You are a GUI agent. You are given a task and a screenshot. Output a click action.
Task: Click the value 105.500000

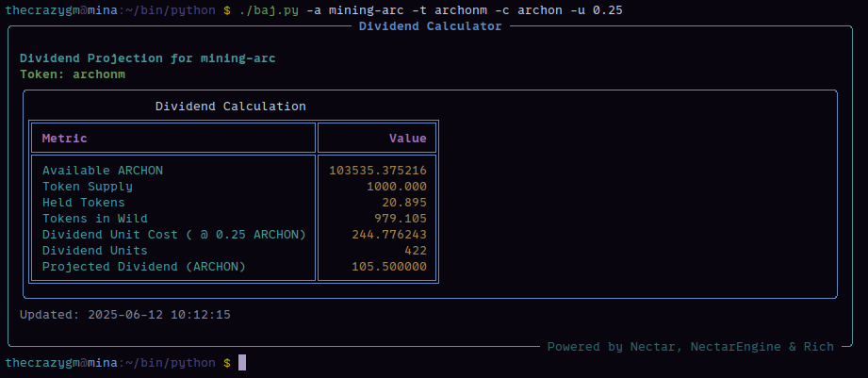[389, 267]
